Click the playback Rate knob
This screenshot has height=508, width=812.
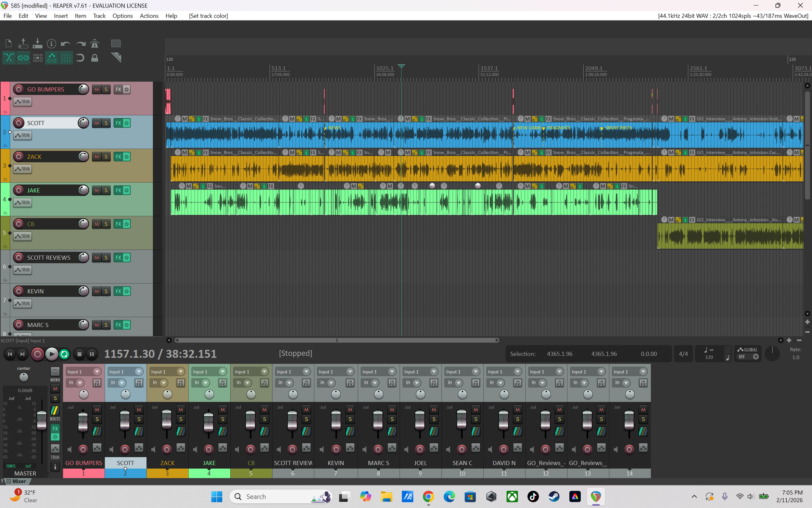point(772,354)
